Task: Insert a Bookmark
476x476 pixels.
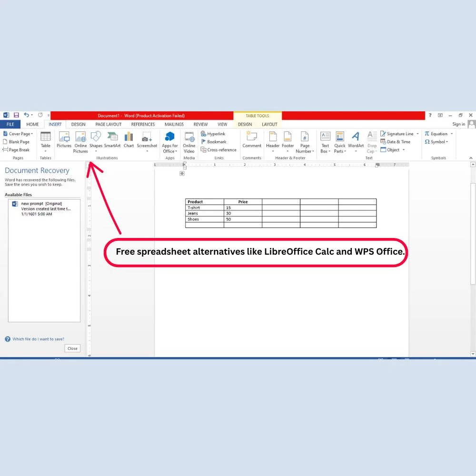Action: (x=213, y=142)
